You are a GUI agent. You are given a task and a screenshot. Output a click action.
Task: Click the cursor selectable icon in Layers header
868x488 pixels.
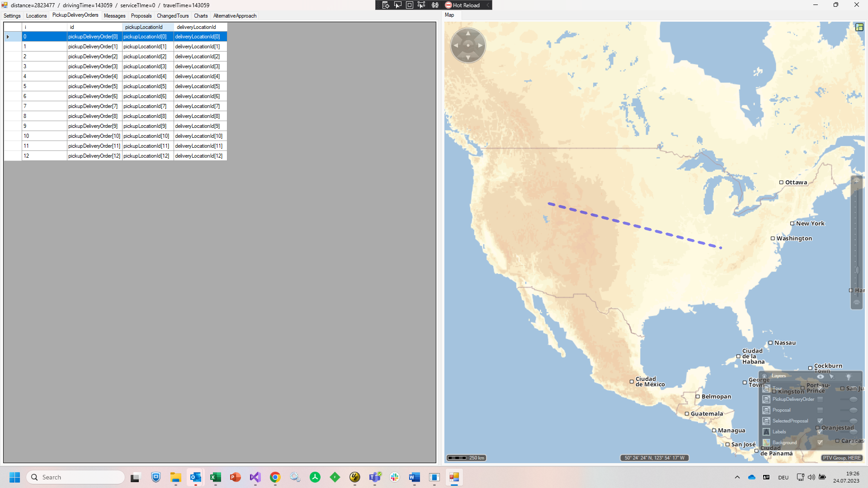pos(832,376)
